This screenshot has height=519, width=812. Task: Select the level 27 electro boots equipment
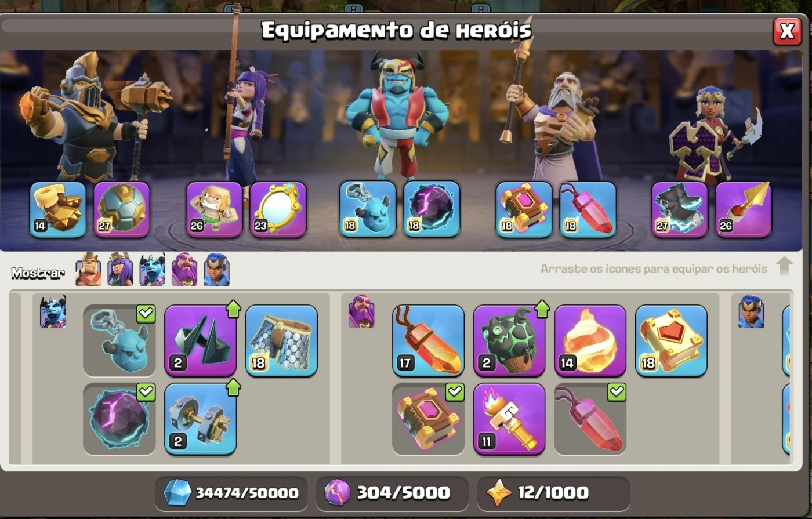[x=679, y=209]
